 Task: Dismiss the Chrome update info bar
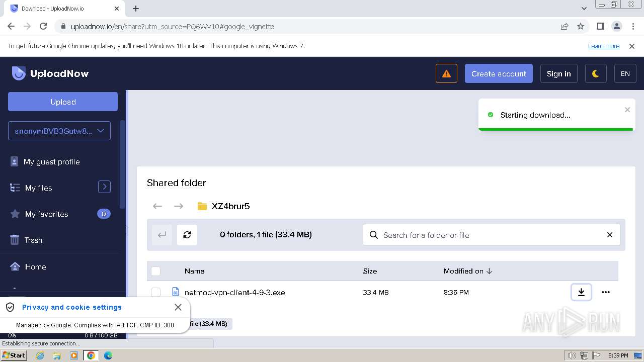[632, 46]
